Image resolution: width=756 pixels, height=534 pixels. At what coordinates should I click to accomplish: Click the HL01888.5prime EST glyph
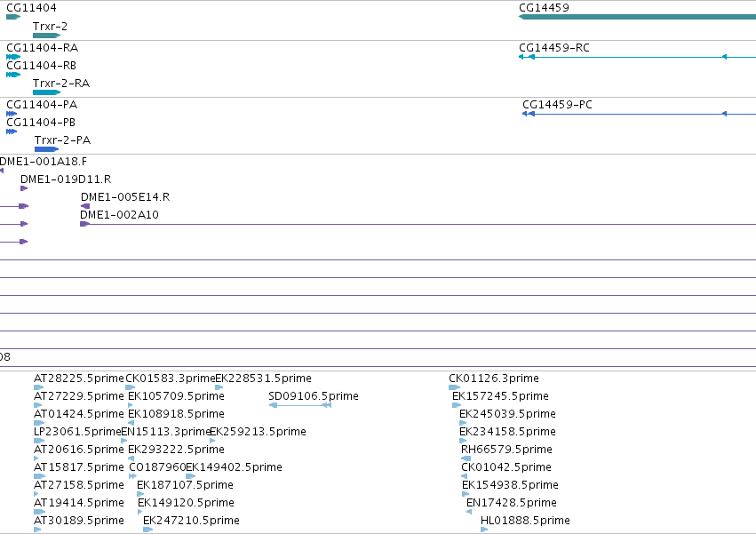(x=484, y=530)
